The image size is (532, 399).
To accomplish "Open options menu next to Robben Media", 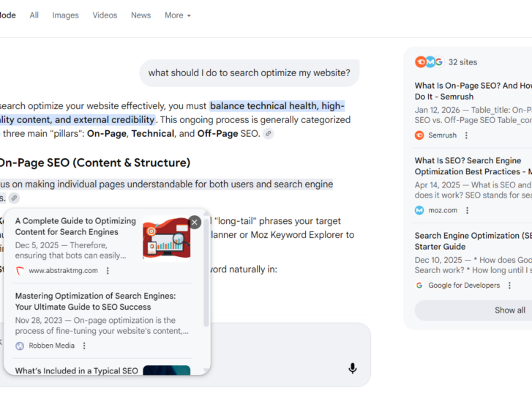I will pos(84,346).
